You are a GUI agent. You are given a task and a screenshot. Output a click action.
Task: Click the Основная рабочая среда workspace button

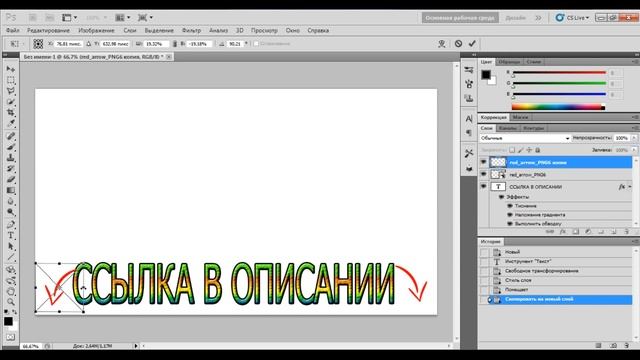click(x=460, y=18)
